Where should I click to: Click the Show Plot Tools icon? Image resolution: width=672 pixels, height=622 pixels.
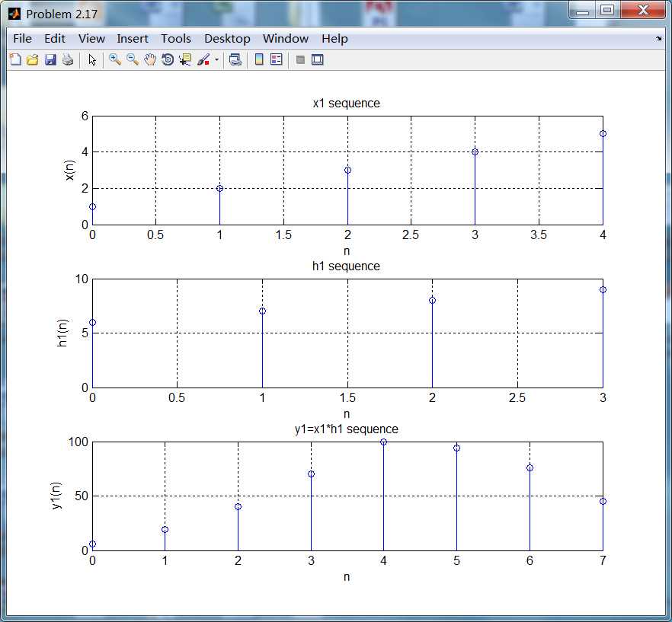tap(317, 59)
